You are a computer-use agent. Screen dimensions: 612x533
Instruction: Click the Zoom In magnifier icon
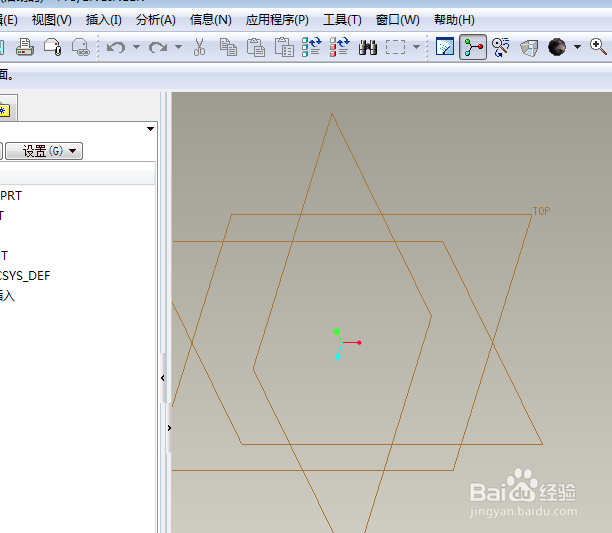click(x=598, y=47)
